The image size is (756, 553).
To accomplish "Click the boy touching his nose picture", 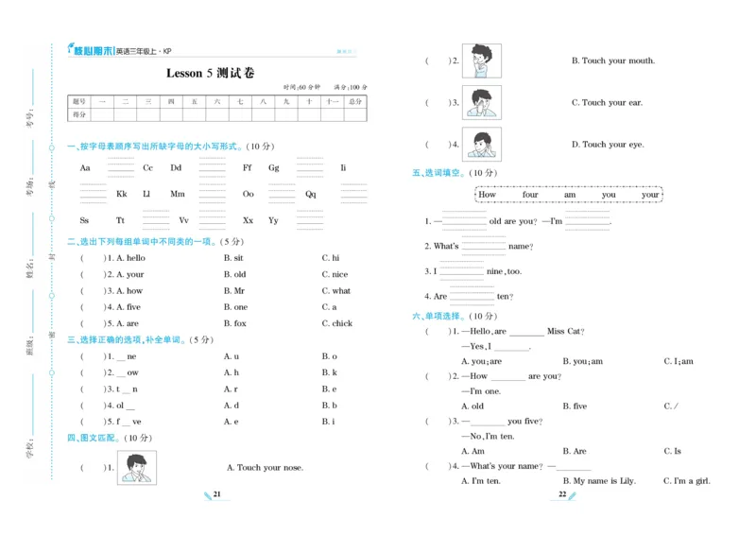I will 138,466.
